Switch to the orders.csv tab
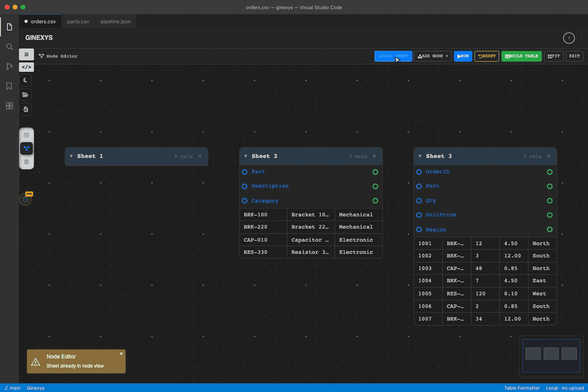Viewport: 588px width, 392px height. [x=40, y=21]
